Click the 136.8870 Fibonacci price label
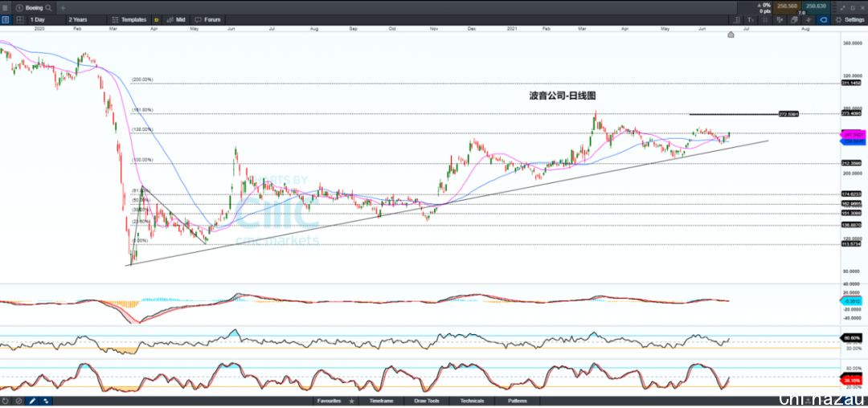The image size is (868, 408). pos(851,225)
